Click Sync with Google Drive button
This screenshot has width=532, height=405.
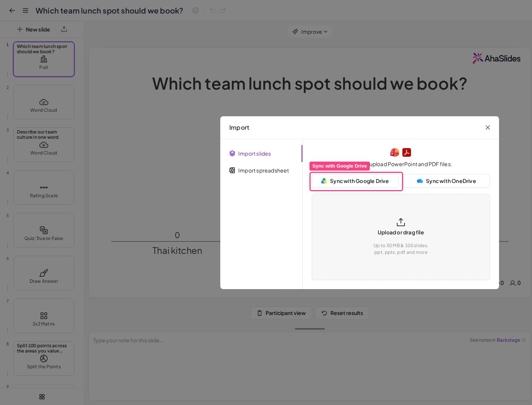coord(355,181)
